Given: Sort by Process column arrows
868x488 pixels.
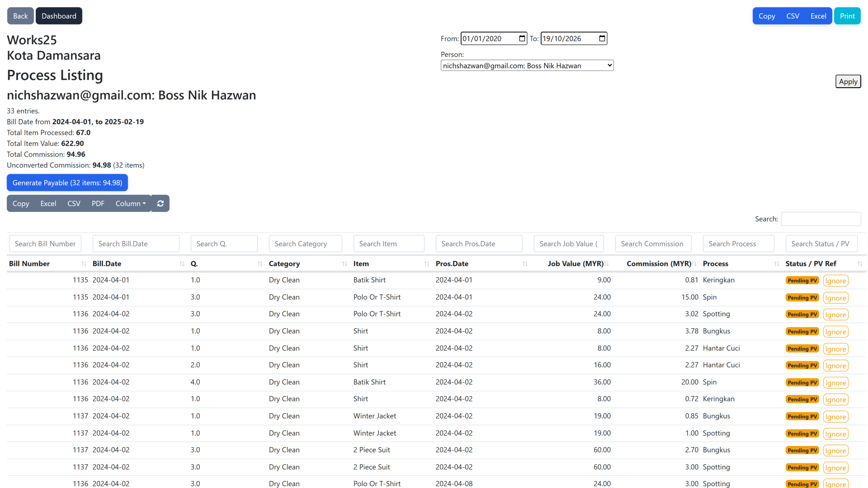Looking at the screenshot, I should pos(777,264).
